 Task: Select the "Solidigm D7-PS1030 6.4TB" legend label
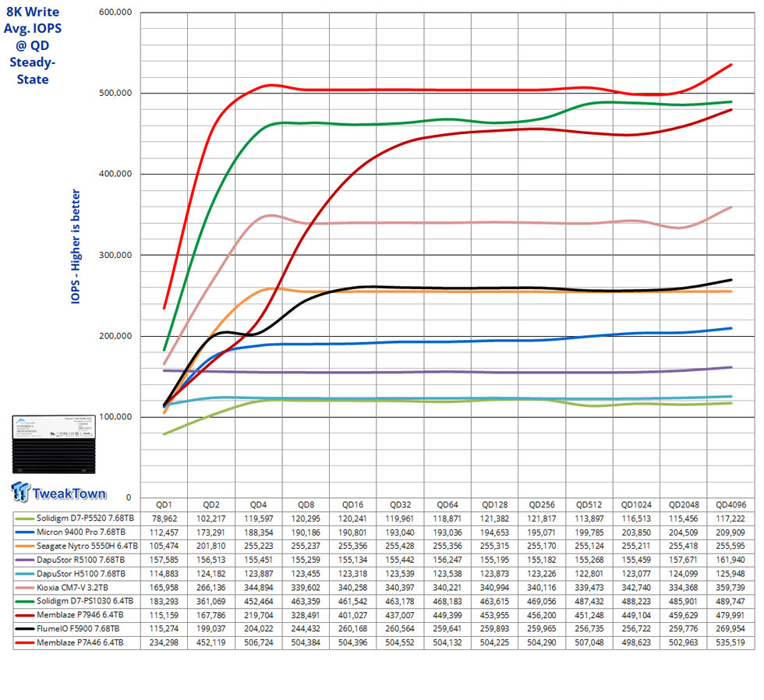click(x=85, y=601)
